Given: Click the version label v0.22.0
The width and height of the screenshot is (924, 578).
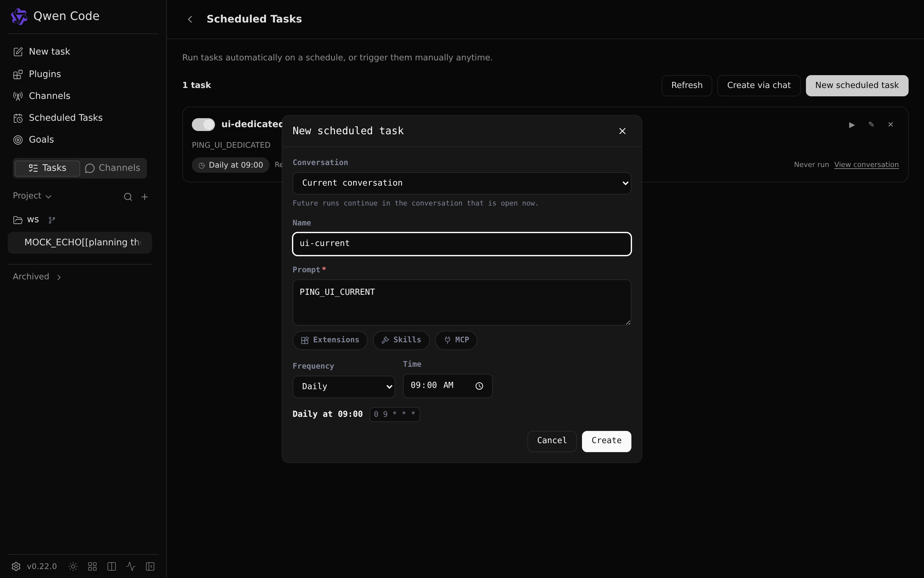Looking at the screenshot, I should (x=42, y=566).
